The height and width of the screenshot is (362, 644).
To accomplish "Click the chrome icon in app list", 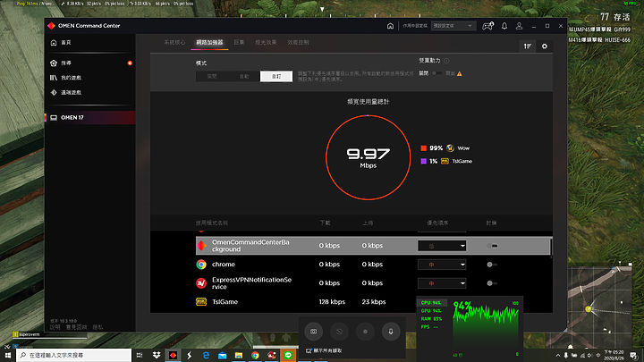I will 201,265.
